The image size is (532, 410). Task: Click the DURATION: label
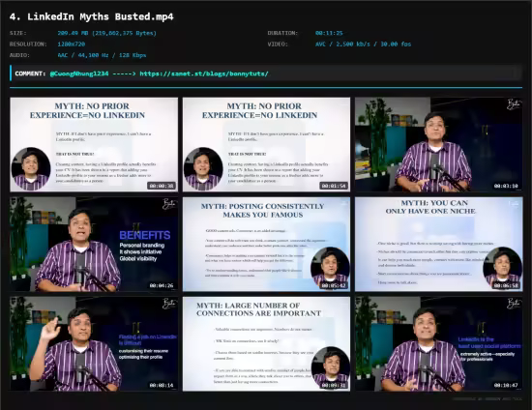(x=282, y=33)
